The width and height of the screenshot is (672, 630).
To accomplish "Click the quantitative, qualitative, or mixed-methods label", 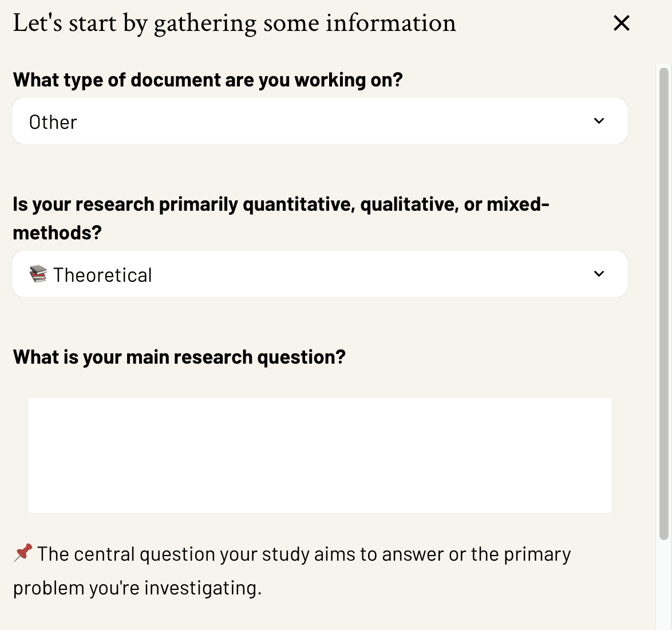I will point(280,218).
